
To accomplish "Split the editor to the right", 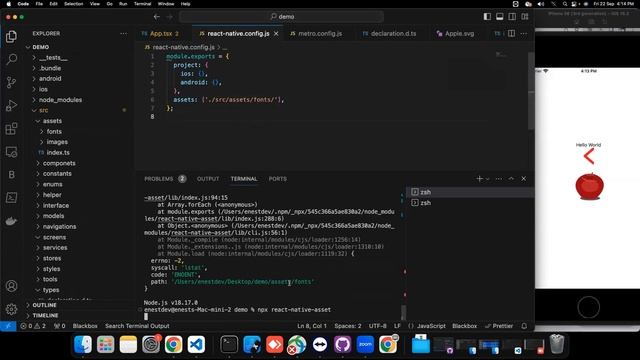I will [511, 33].
